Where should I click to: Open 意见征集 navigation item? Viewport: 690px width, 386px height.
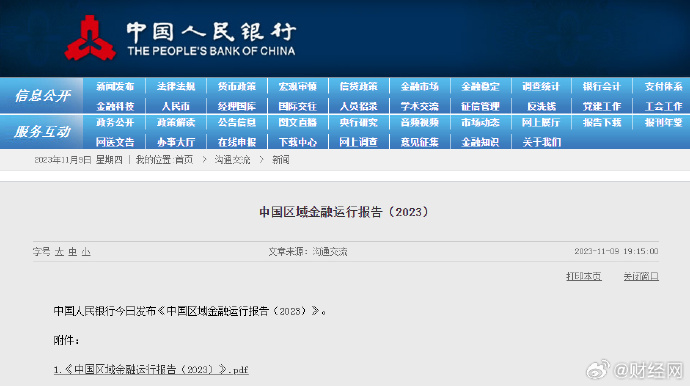point(419,142)
